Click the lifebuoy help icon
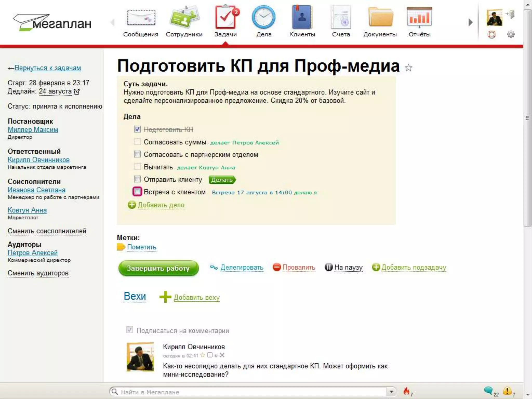 tap(491, 34)
